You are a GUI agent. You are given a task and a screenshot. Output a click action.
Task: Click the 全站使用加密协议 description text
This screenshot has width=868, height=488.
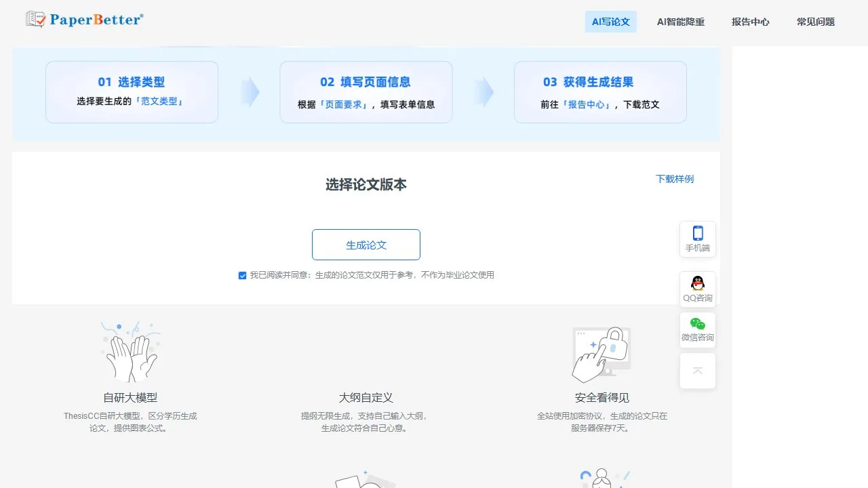[x=602, y=422]
